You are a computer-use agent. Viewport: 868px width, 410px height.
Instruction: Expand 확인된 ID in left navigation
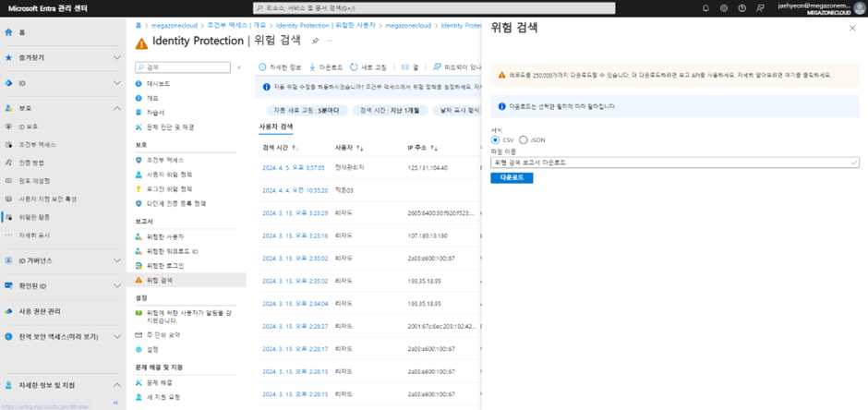(117, 285)
